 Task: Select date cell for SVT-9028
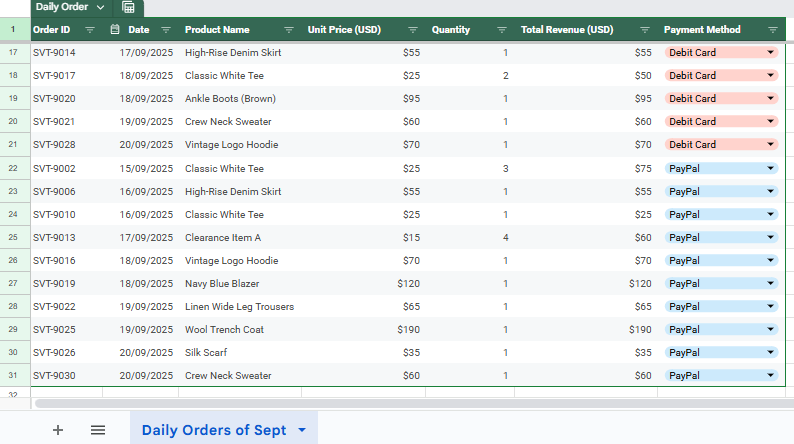pyautogui.click(x=141, y=144)
